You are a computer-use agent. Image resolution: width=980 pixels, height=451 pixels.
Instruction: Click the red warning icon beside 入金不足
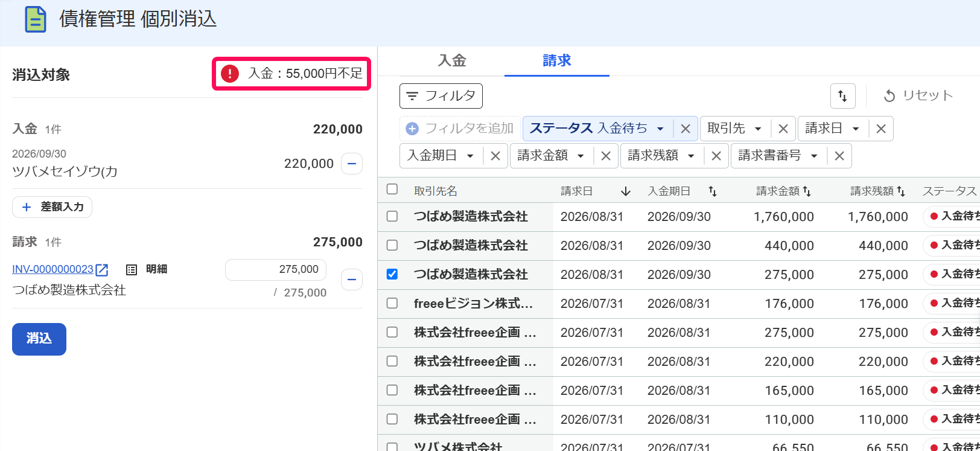[x=230, y=74]
